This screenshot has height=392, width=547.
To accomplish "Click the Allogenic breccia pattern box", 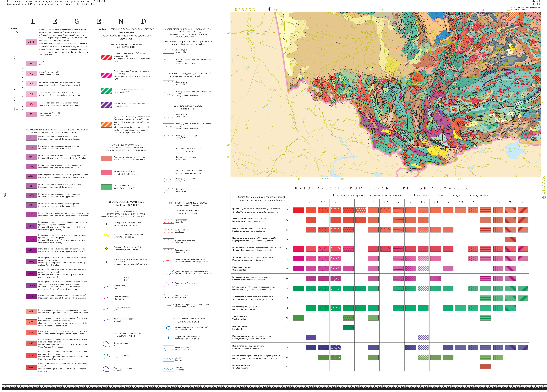I will (168, 348).
